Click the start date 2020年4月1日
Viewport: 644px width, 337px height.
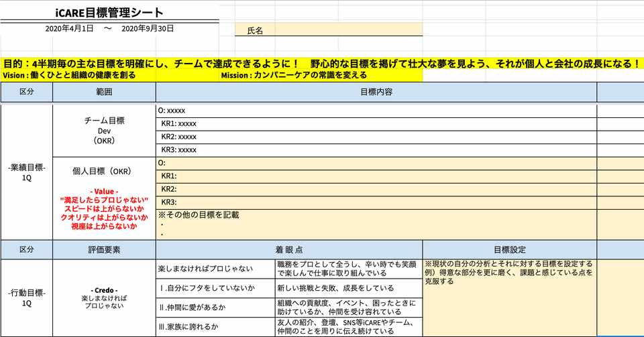click(x=69, y=29)
